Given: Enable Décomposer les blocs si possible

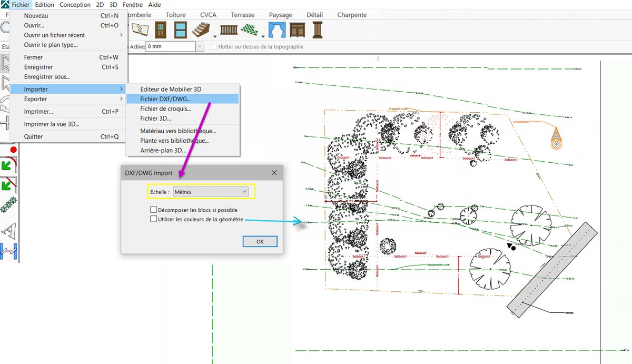Looking at the screenshot, I should (154, 210).
